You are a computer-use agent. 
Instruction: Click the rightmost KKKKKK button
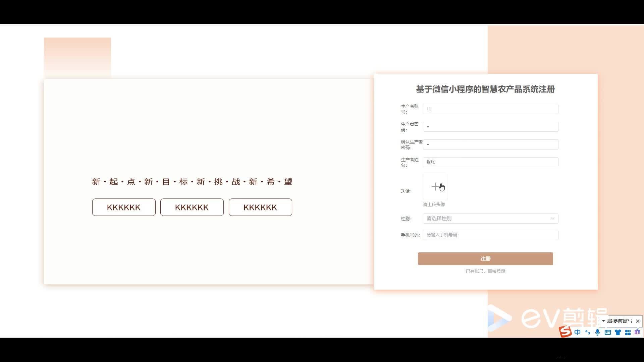click(x=260, y=207)
